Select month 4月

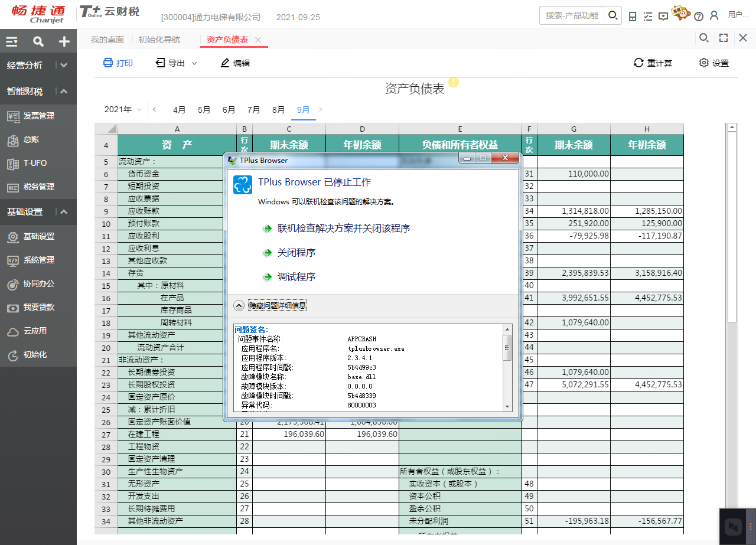[x=180, y=109]
